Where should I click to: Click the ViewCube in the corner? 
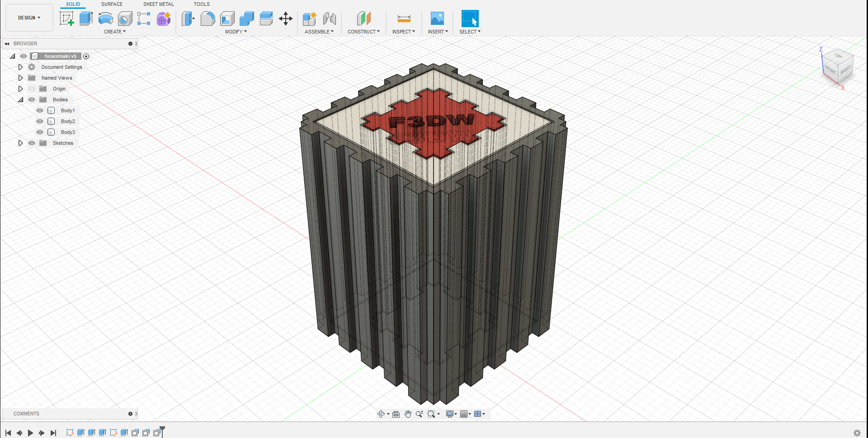837,66
